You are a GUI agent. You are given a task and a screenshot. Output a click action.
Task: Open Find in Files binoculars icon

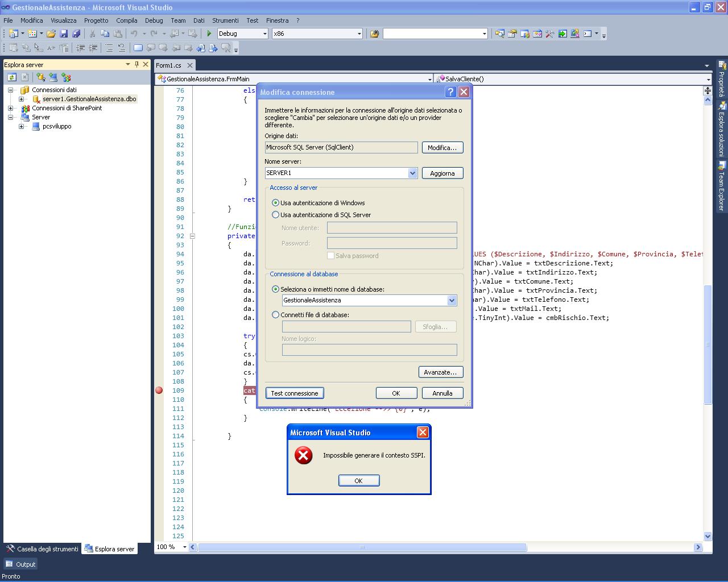374,34
